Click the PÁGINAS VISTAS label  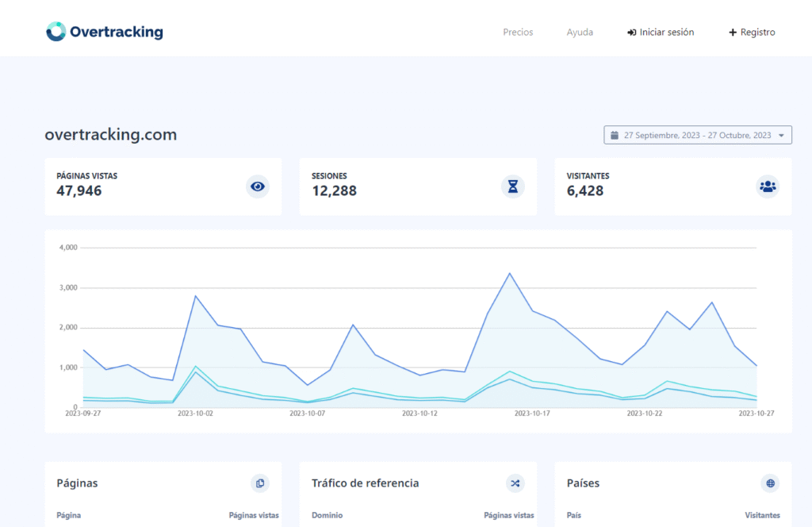87,176
